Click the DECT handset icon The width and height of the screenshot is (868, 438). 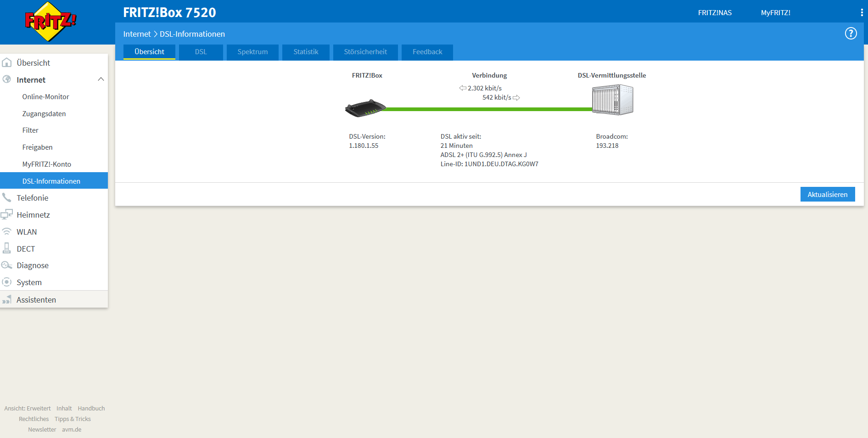(7, 248)
